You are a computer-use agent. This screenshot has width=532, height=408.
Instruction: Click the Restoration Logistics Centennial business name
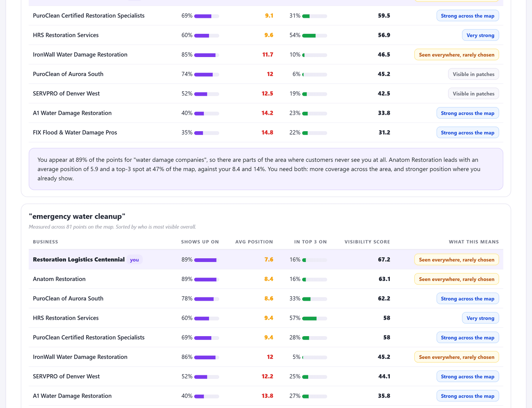[x=79, y=259]
